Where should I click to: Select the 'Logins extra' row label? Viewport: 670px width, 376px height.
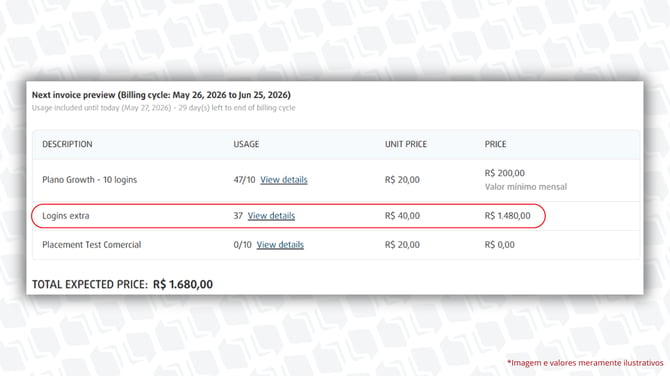(x=66, y=216)
